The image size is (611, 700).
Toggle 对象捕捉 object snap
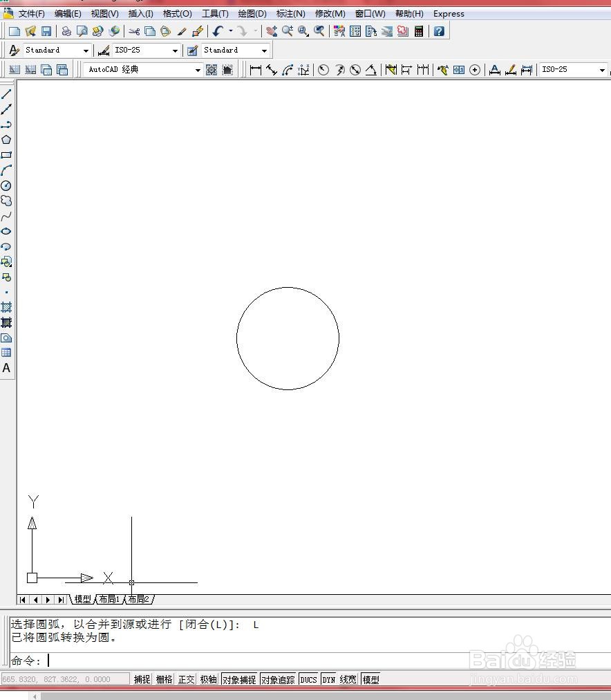tap(240, 679)
